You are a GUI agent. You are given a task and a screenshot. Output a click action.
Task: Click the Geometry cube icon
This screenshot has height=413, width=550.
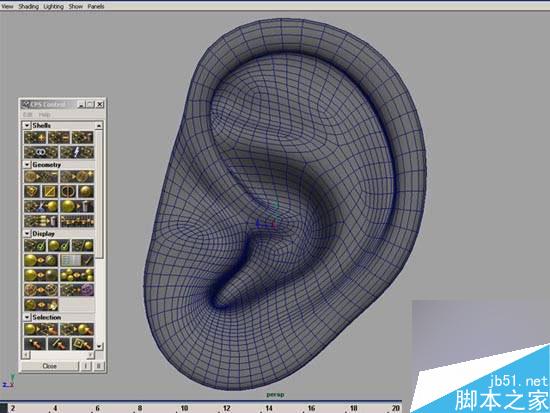point(32,191)
